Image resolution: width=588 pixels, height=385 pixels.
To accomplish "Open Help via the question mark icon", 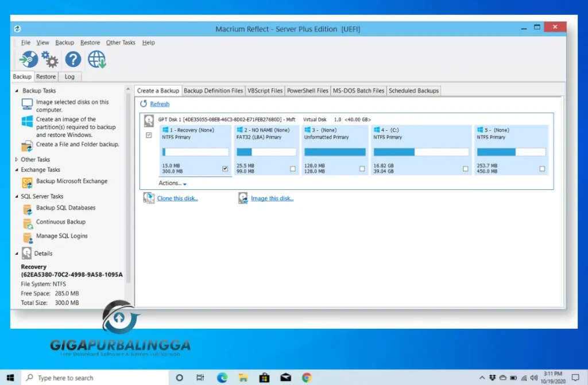I will [72, 59].
